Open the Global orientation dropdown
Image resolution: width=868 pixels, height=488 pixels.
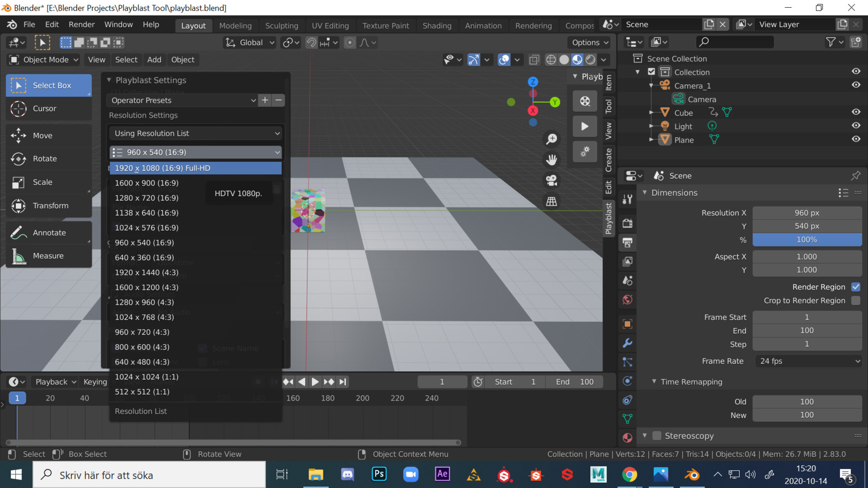coord(250,43)
